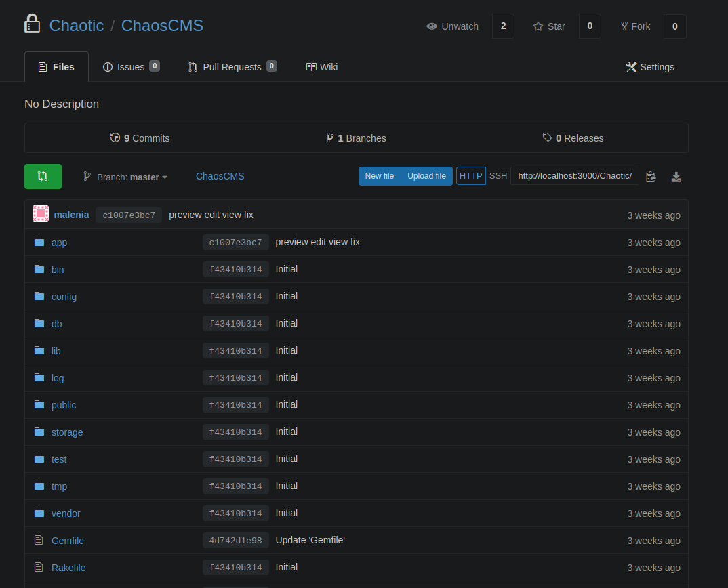Viewport: 728px width, 588px height.
Task: Click the repository clone URL field
Action: click(575, 176)
